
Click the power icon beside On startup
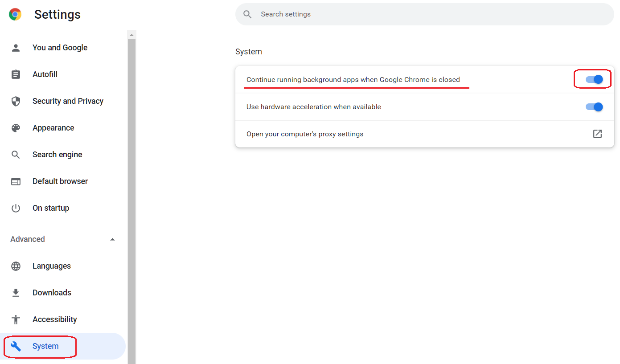[x=16, y=208]
